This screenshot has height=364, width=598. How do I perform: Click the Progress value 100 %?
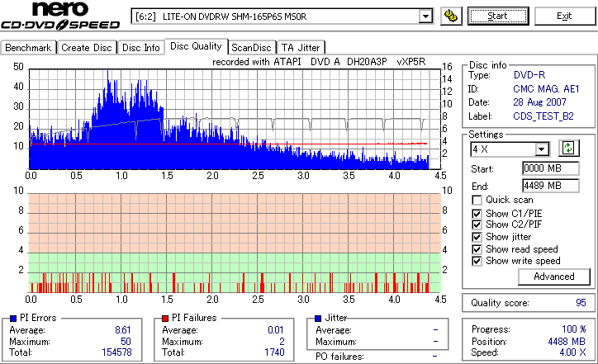[x=574, y=329]
